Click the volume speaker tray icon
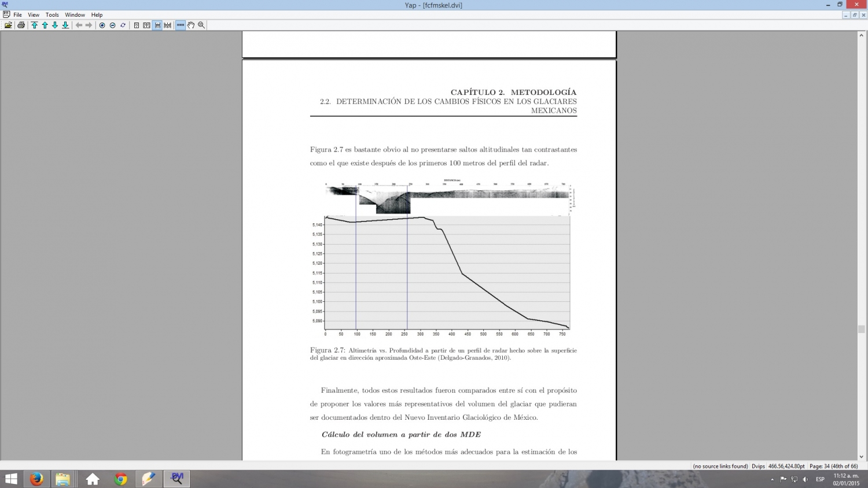Viewport: 868px width, 488px height. point(806,479)
